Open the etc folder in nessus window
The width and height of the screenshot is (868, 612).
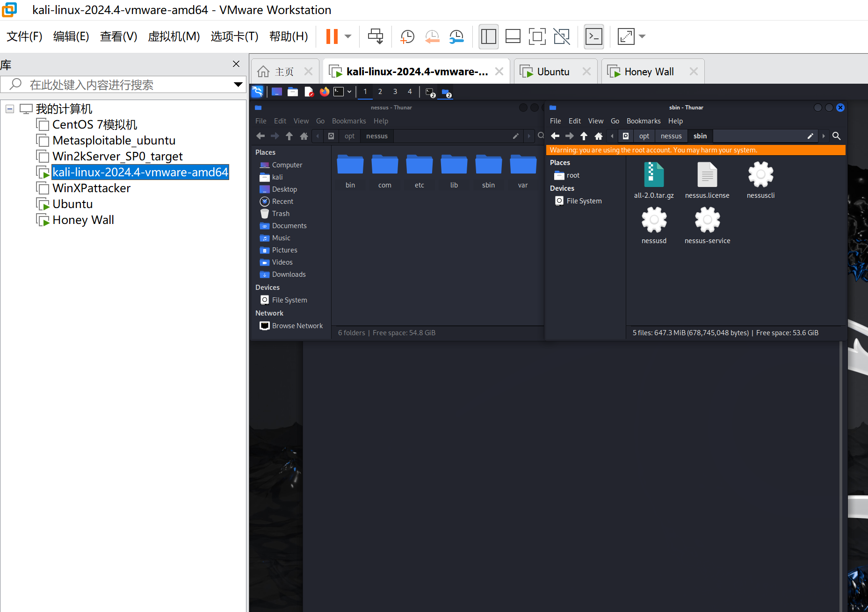420,172
